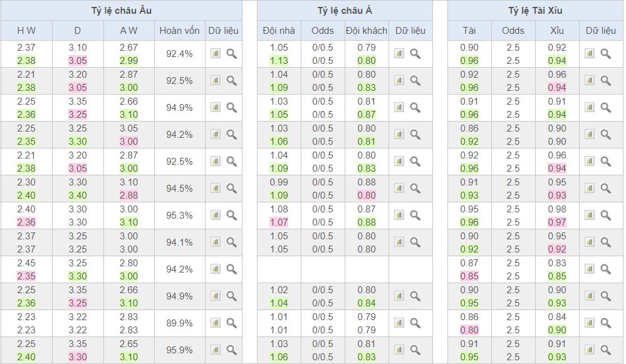
Task: Click the pink-highlighted 2.88 away win odds
Action: coord(128,195)
